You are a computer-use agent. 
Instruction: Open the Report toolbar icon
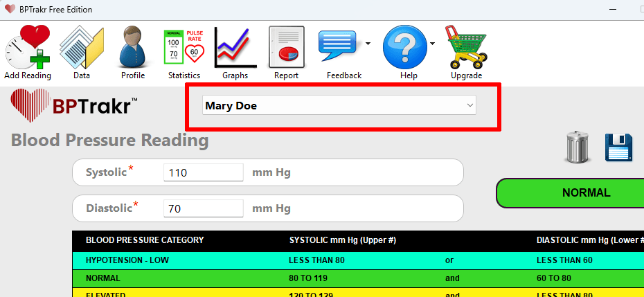(286, 50)
